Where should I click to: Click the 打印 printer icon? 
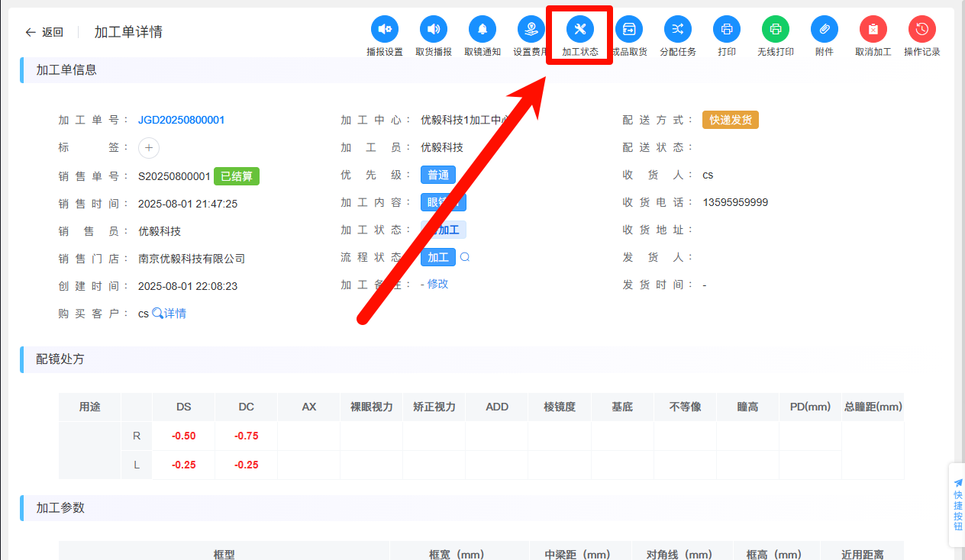point(727,30)
